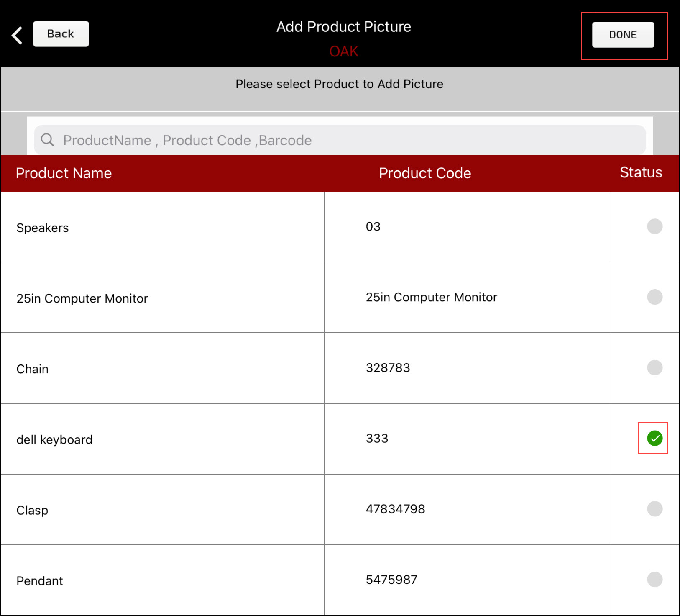Viewport: 680px width, 616px height.
Task: Select the Pendant product name
Action: 40,581
